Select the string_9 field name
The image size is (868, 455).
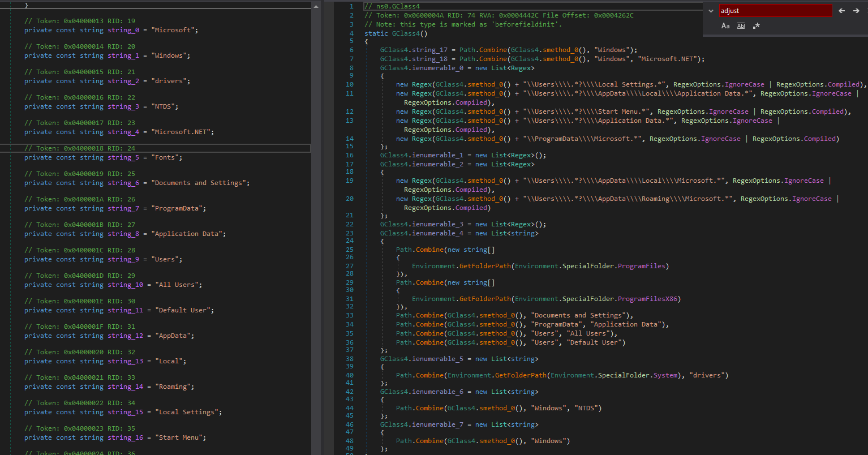[x=123, y=259]
